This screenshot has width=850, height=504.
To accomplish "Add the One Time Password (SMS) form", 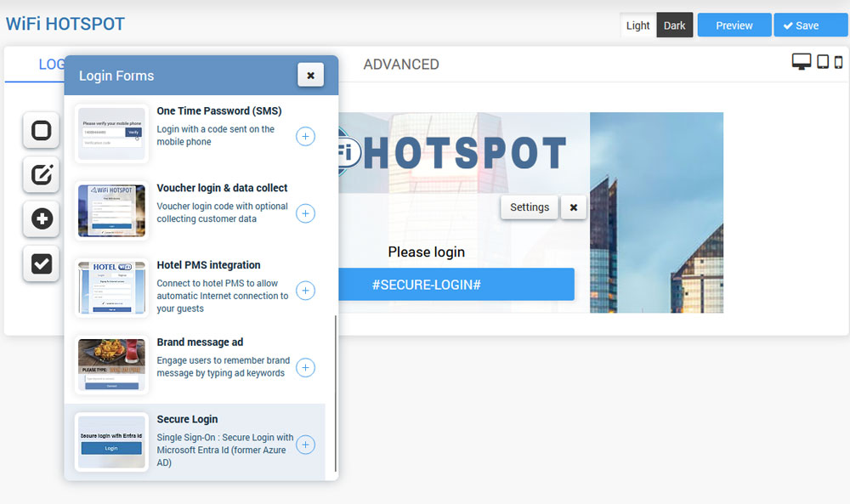I will [305, 136].
